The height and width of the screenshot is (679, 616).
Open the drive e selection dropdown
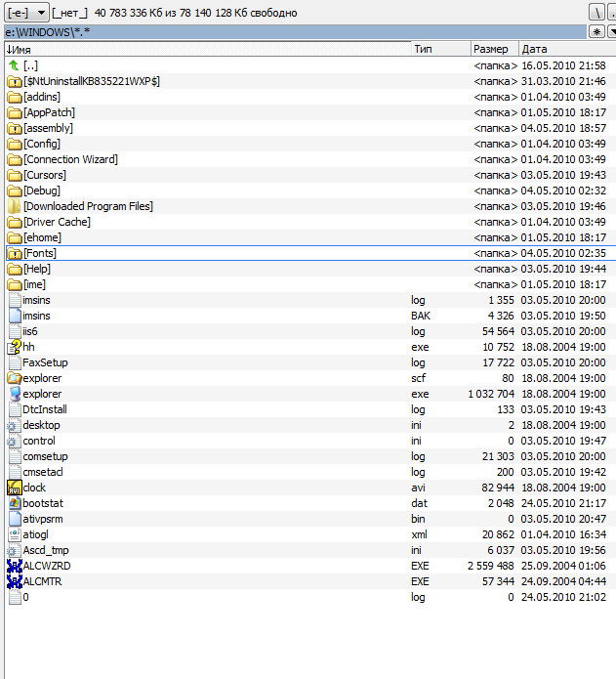pyautogui.click(x=26, y=13)
